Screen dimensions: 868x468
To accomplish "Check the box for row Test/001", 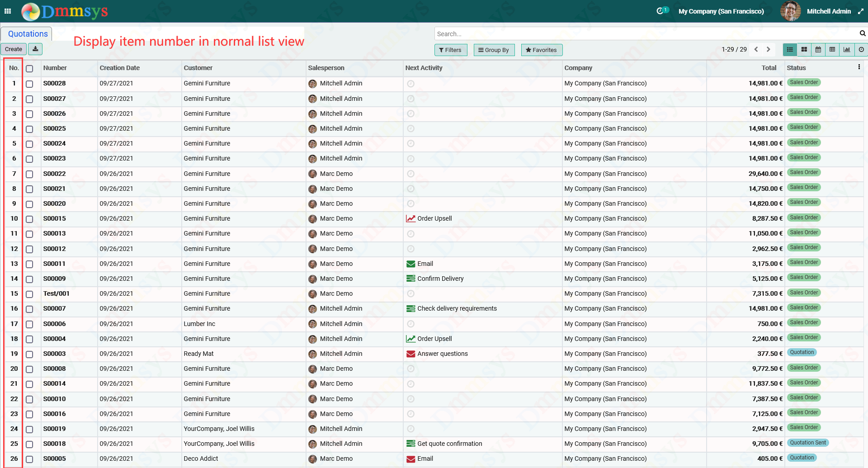I will (x=29, y=294).
